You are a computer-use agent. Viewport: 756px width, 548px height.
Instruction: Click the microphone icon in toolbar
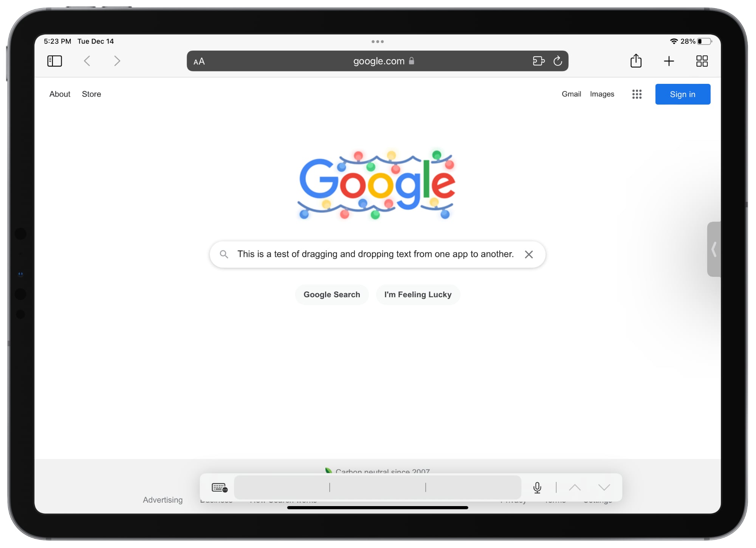(536, 487)
